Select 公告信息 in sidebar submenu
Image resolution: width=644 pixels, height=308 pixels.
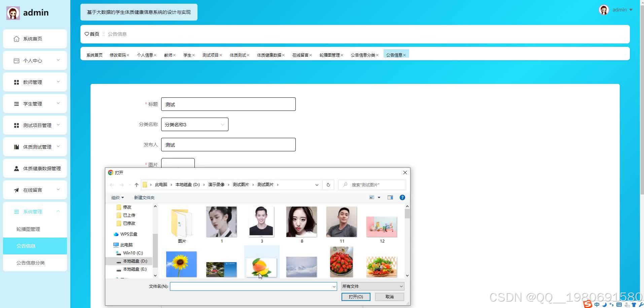(35, 246)
